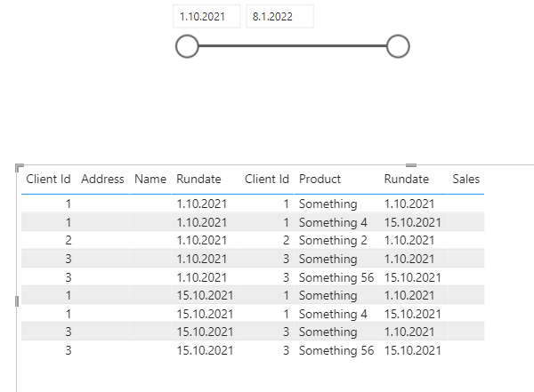
Task: Select the right handle of date slider
Action: [x=398, y=46]
